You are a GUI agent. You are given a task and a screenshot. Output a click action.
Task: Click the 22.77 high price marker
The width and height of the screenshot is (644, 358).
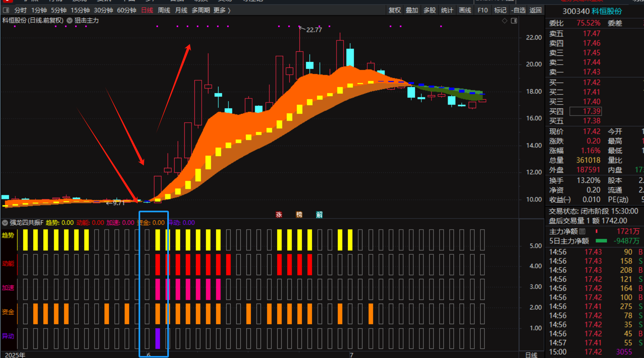click(314, 30)
